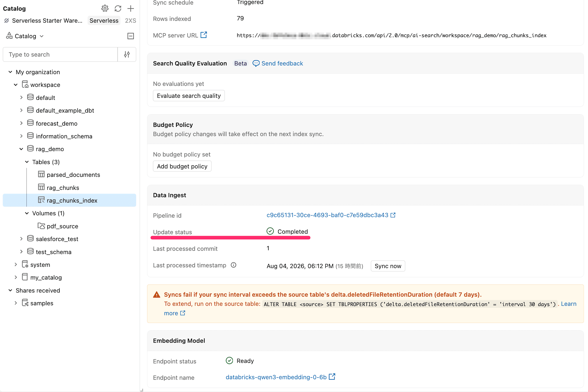Viewport: 588px width, 392px height.
Task: Click the Learn more link
Action: point(569,304)
